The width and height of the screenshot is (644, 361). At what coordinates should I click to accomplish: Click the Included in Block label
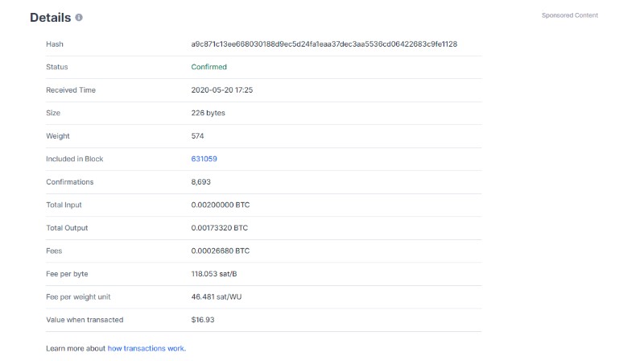pyautogui.click(x=74, y=159)
